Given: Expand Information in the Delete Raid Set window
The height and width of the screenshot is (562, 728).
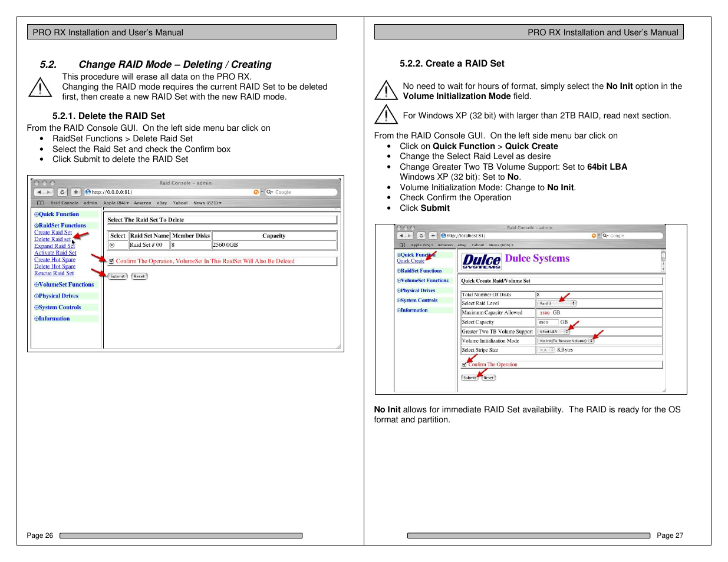Looking at the screenshot, I should click(52, 319).
